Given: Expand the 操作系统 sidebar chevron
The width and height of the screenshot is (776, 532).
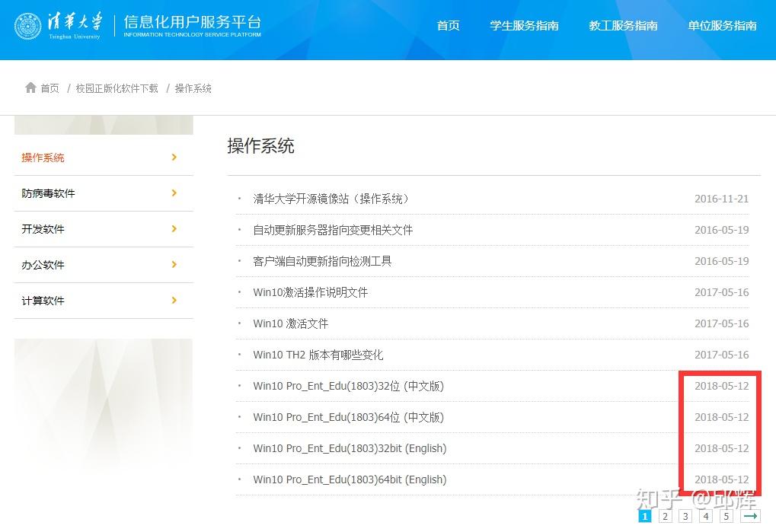Looking at the screenshot, I should (174, 158).
